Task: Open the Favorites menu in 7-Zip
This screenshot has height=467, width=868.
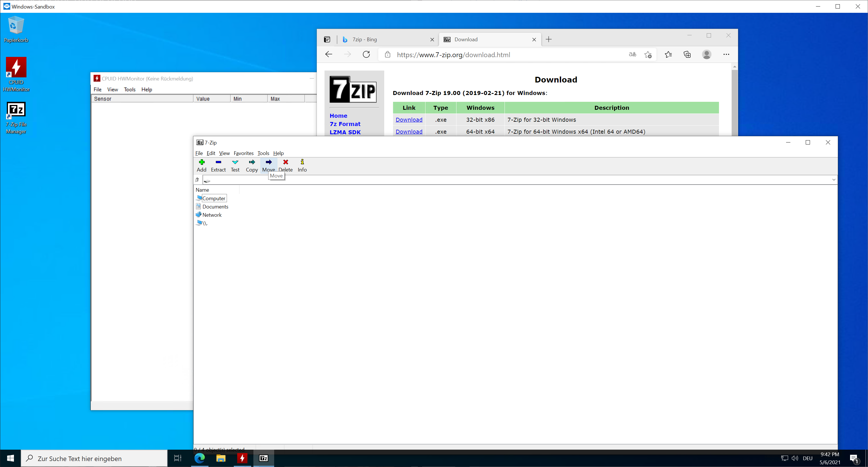Action: coord(243,153)
